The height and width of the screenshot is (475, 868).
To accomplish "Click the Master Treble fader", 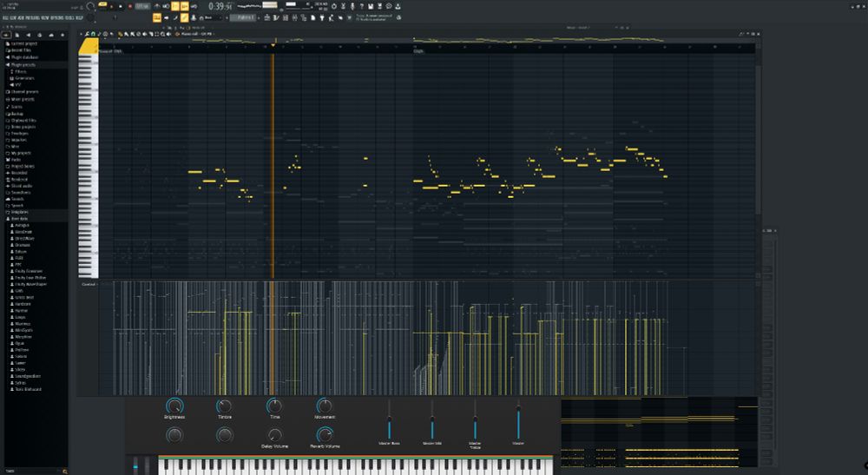I will (475, 420).
